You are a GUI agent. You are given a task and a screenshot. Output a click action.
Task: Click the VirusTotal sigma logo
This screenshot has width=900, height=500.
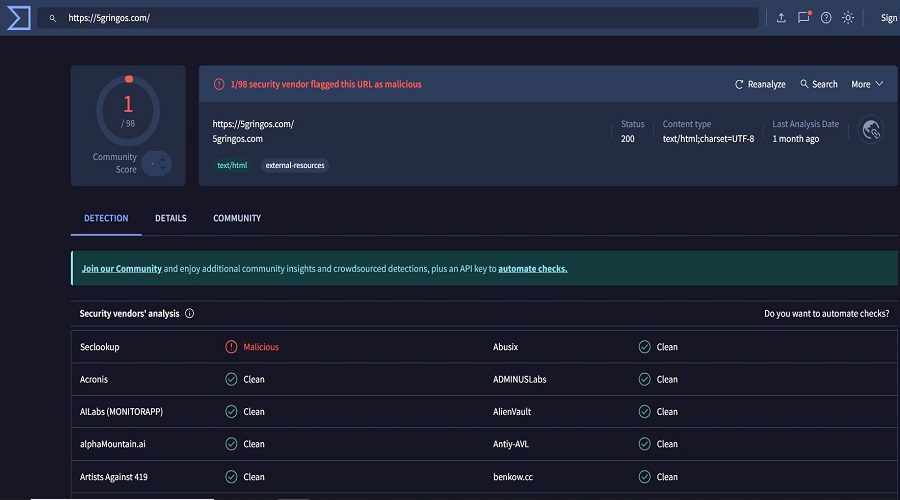tap(18, 18)
